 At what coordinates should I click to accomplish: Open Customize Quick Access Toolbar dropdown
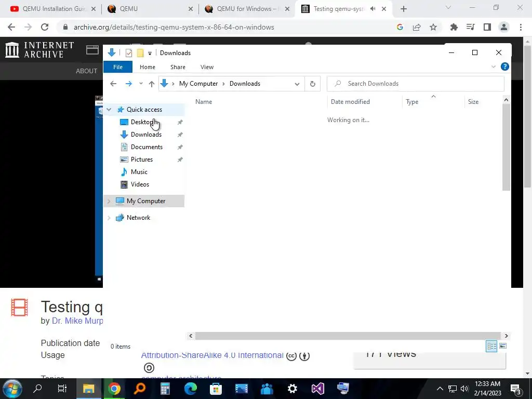click(150, 54)
